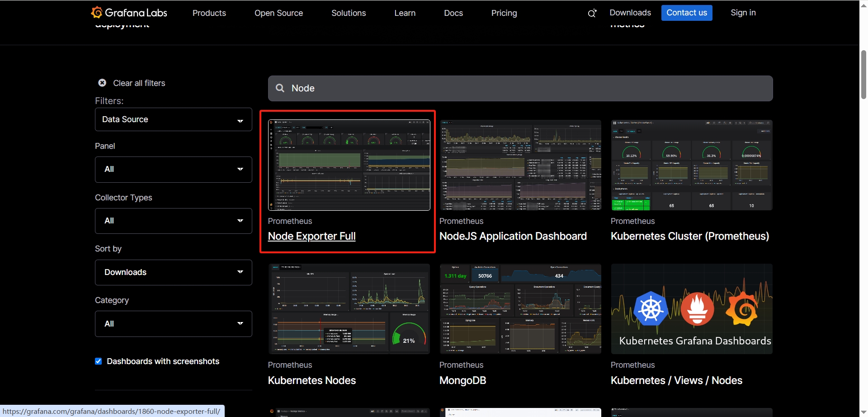
Task: Open the Sort by Downloads dropdown
Action: [x=173, y=272]
